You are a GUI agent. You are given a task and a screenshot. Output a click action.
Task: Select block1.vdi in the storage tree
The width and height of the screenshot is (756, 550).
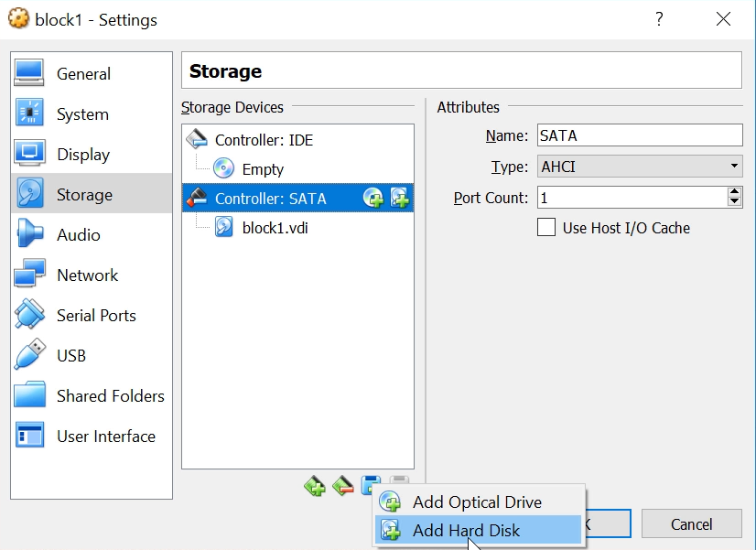click(275, 228)
